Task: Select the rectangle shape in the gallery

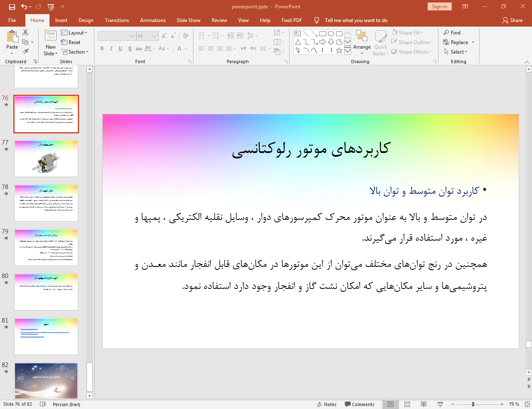Action: pos(322,34)
